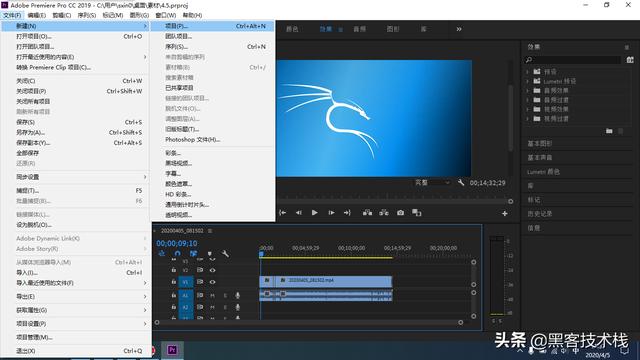The image size is (640, 360).
Task: Click the Extract button in program monitor
Action: (x=384, y=213)
